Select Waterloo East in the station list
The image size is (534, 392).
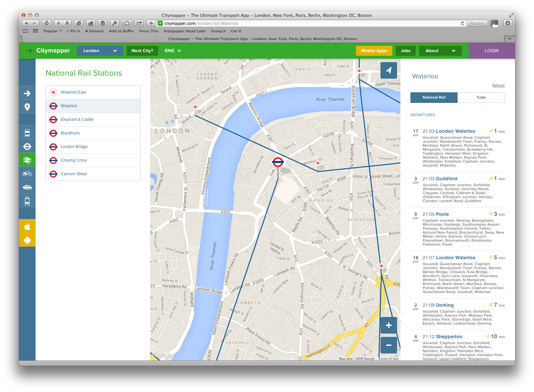click(93, 92)
